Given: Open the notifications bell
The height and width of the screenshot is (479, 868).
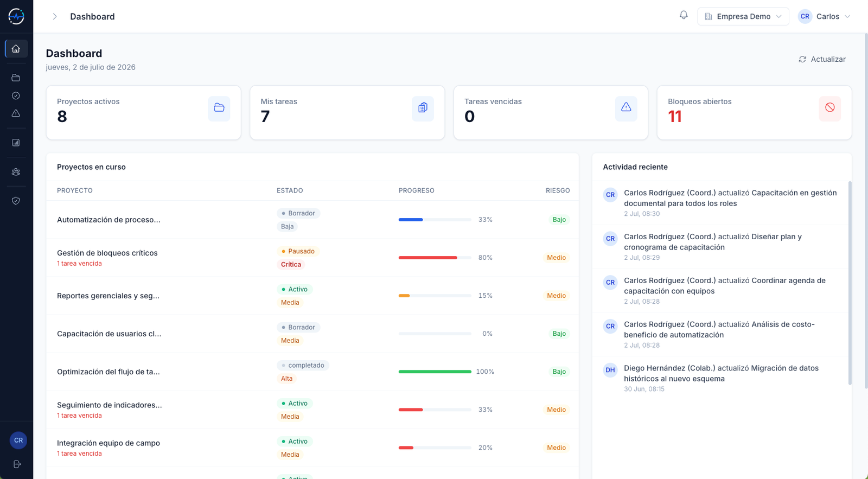Looking at the screenshot, I should [684, 15].
